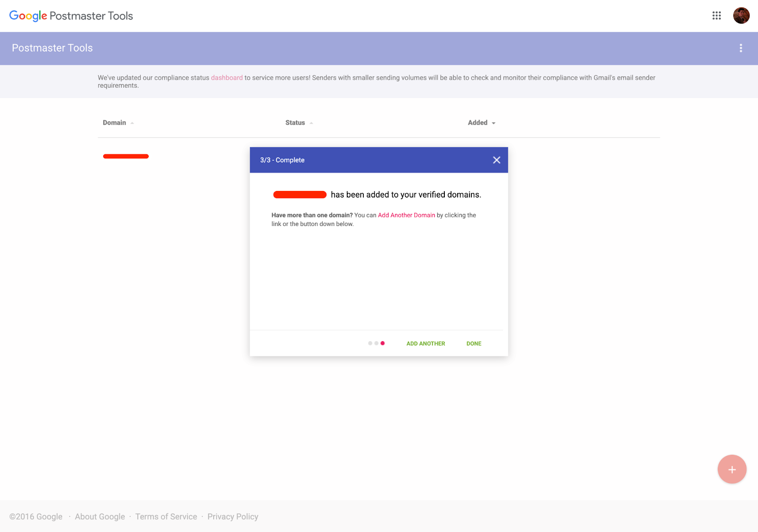Open the About Google footer link
The image size is (758, 532).
pyautogui.click(x=100, y=516)
